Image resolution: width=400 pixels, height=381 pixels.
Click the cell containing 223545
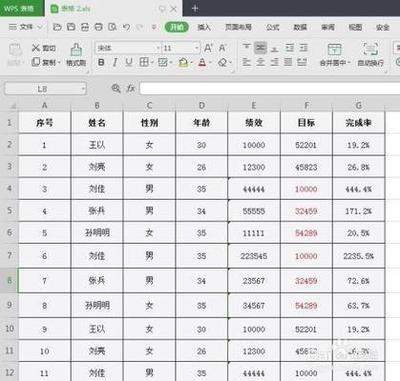[254, 256]
